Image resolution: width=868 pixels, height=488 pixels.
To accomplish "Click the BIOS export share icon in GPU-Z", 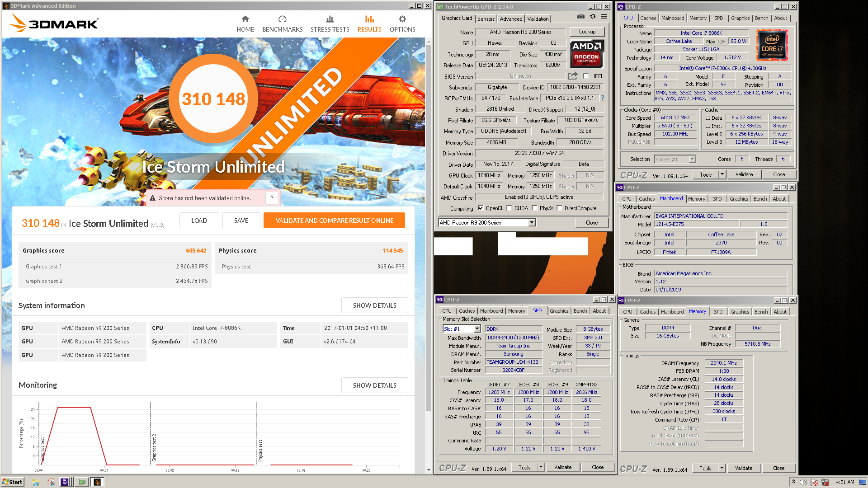I will click(573, 76).
